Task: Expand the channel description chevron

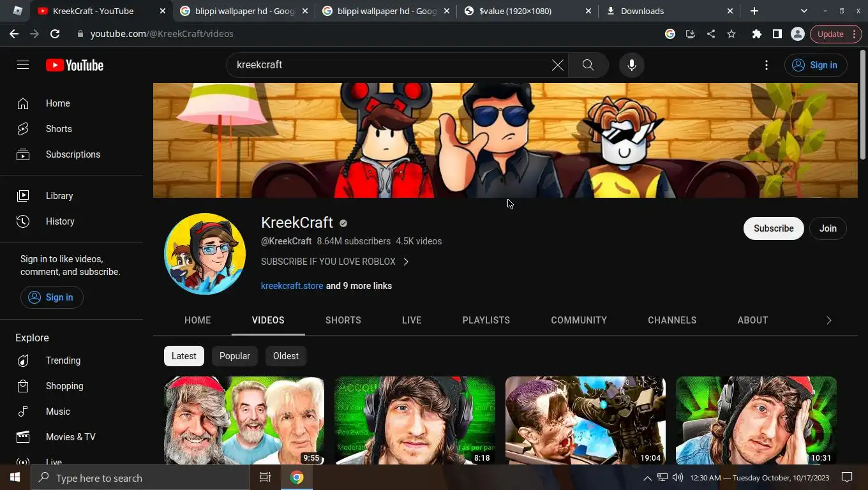Action: 406,262
